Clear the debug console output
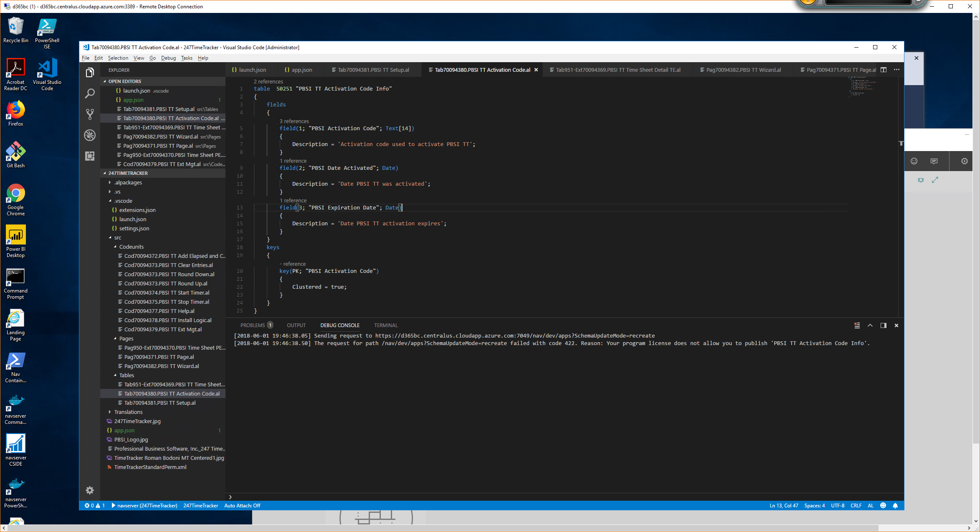 (x=857, y=325)
